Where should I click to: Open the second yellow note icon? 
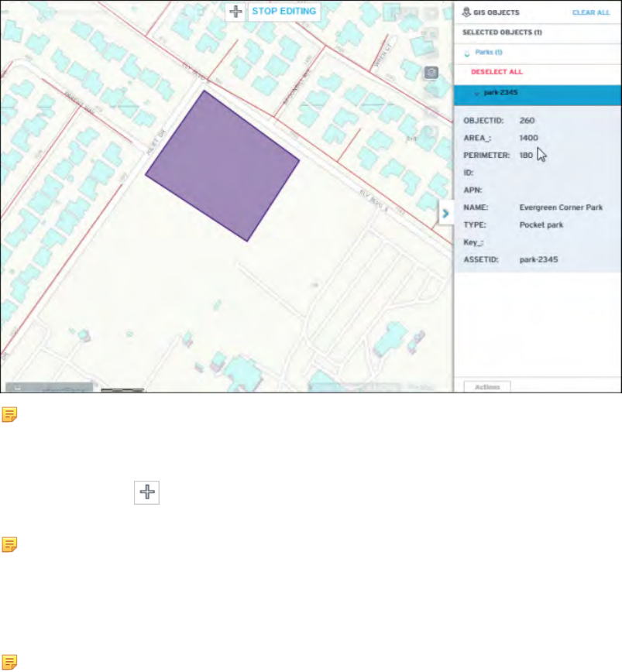(x=9, y=544)
